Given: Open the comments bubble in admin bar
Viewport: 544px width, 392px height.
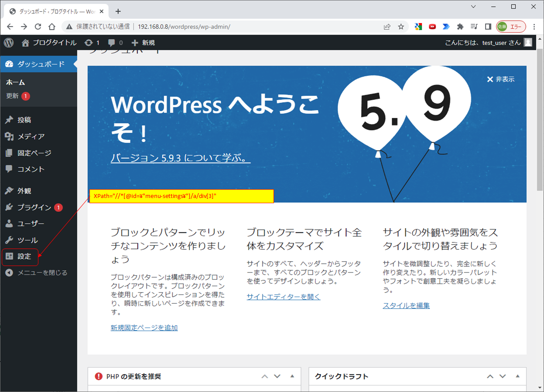Looking at the screenshot, I should 116,43.
